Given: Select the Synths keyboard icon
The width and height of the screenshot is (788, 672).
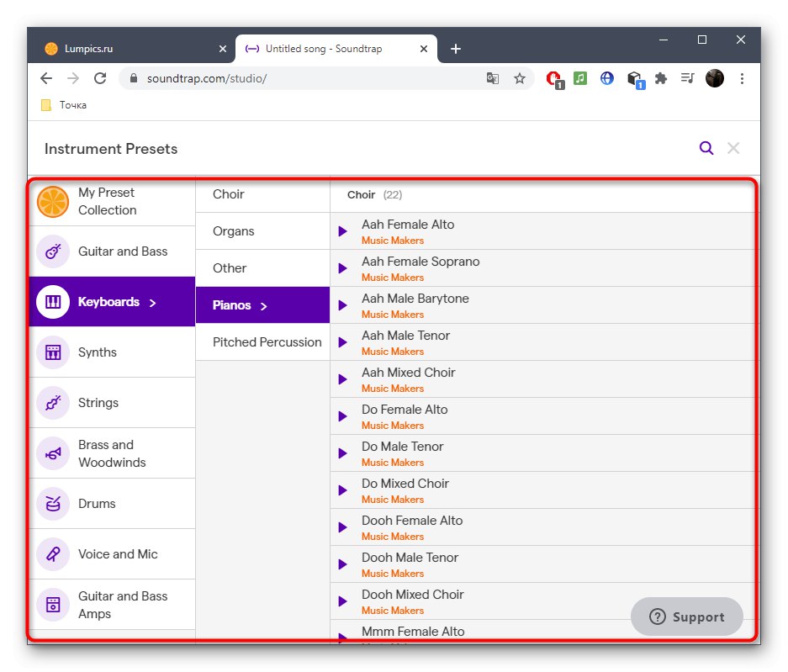Looking at the screenshot, I should pos(53,352).
